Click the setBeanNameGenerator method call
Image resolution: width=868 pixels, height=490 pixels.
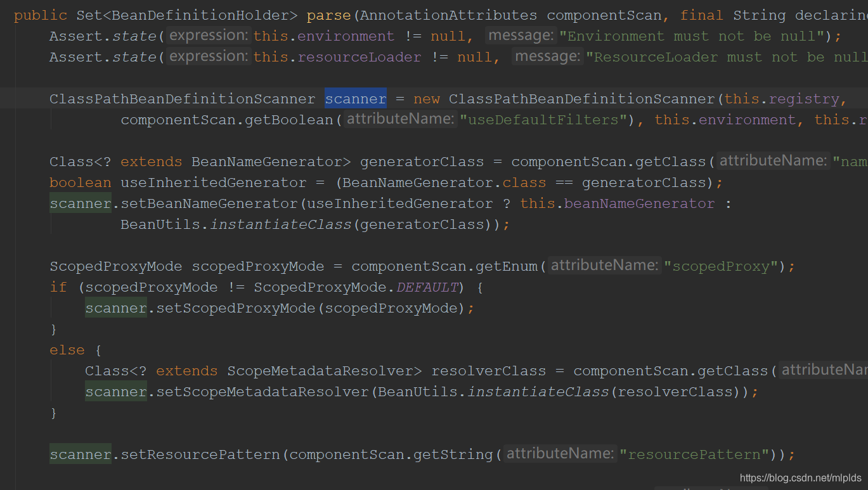[x=209, y=203]
